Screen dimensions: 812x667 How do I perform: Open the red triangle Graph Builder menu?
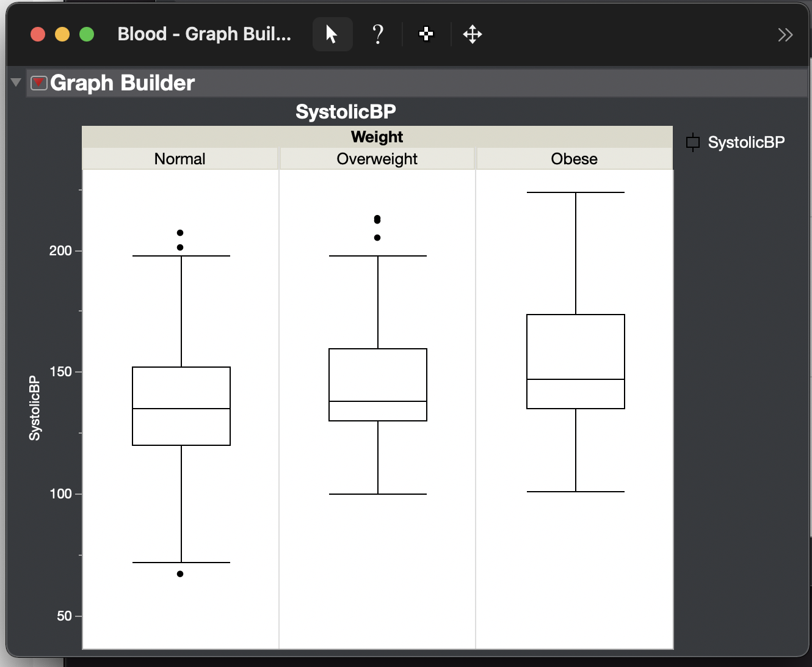[38, 82]
